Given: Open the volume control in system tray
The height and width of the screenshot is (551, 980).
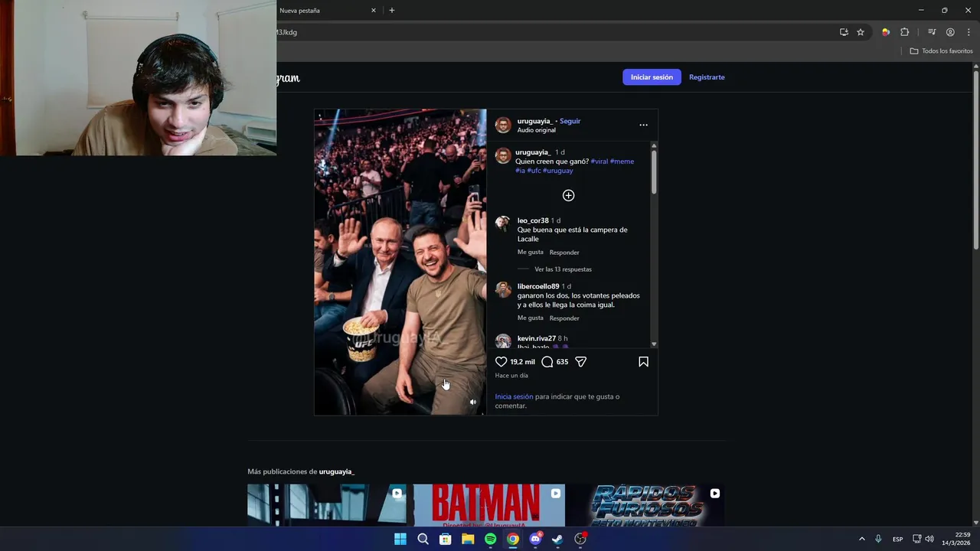Looking at the screenshot, I should click(929, 539).
